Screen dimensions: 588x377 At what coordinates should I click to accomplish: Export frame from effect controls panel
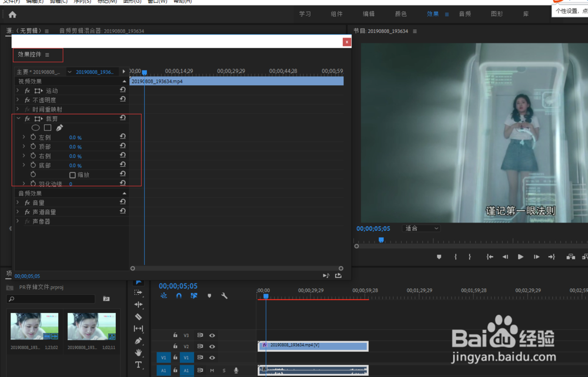point(338,275)
